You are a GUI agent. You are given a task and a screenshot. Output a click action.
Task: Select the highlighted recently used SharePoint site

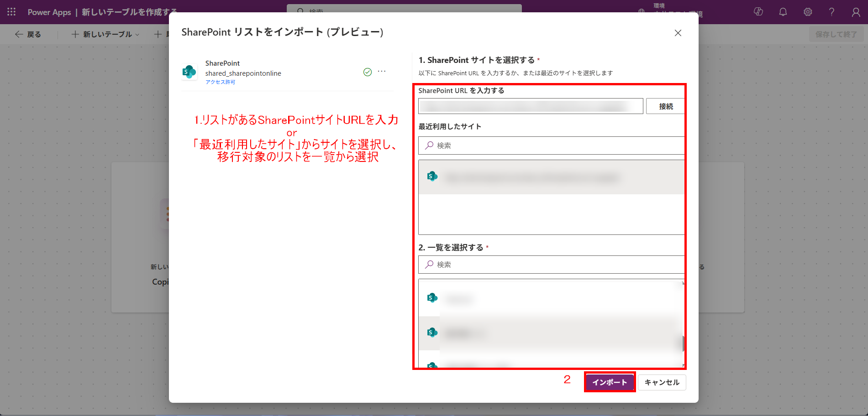click(x=552, y=177)
